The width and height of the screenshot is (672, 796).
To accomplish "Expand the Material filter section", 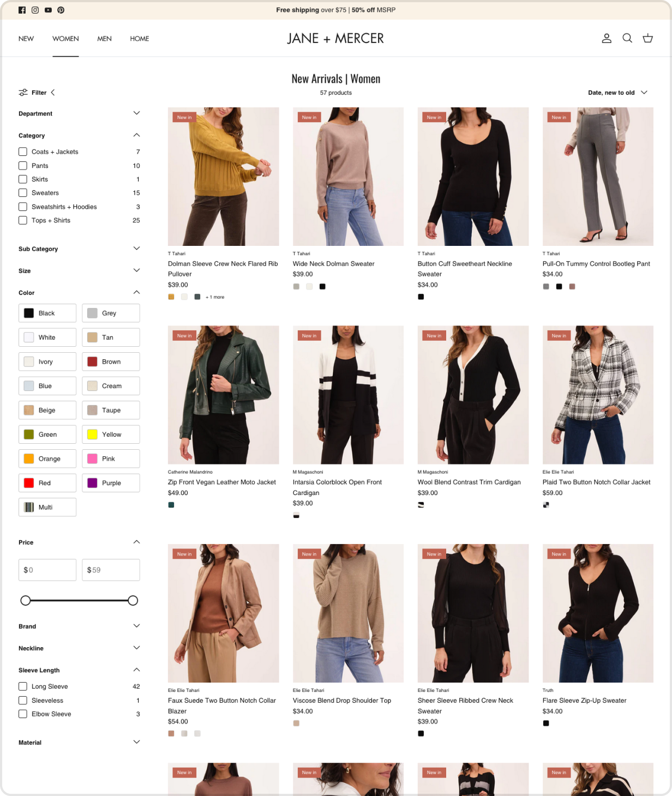I will pyautogui.click(x=79, y=743).
